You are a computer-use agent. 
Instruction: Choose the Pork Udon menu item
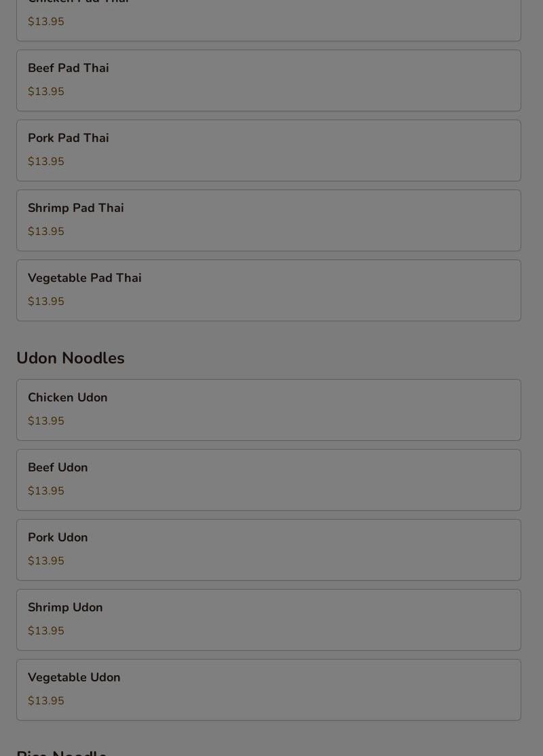click(x=268, y=550)
